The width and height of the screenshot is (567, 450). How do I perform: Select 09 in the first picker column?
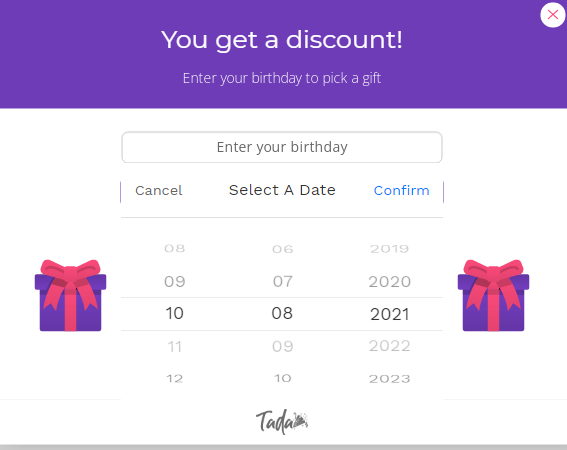(175, 281)
